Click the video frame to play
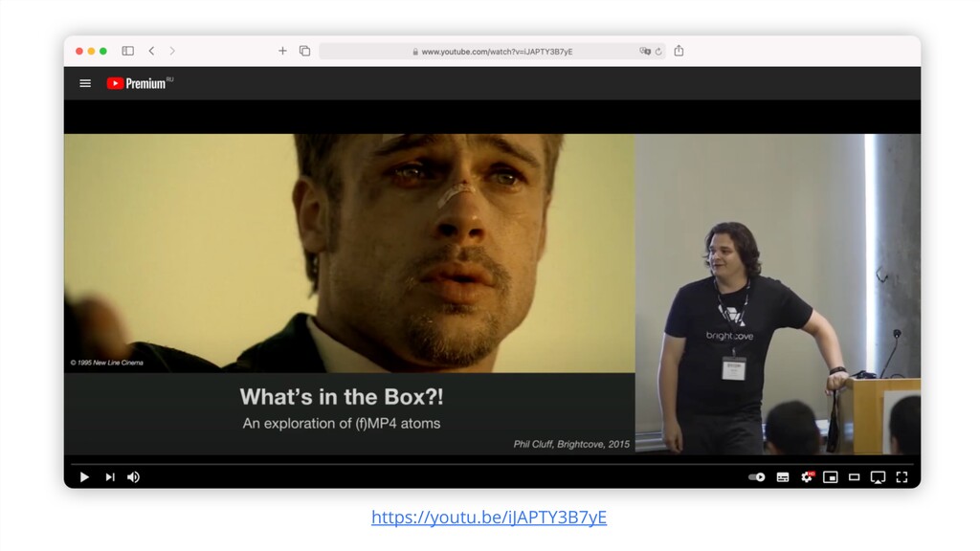Screen dimensions: 980x551 [x=492, y=294]
